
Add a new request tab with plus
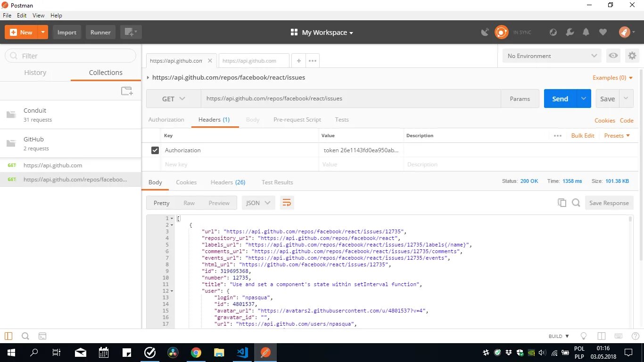(298, 61)
